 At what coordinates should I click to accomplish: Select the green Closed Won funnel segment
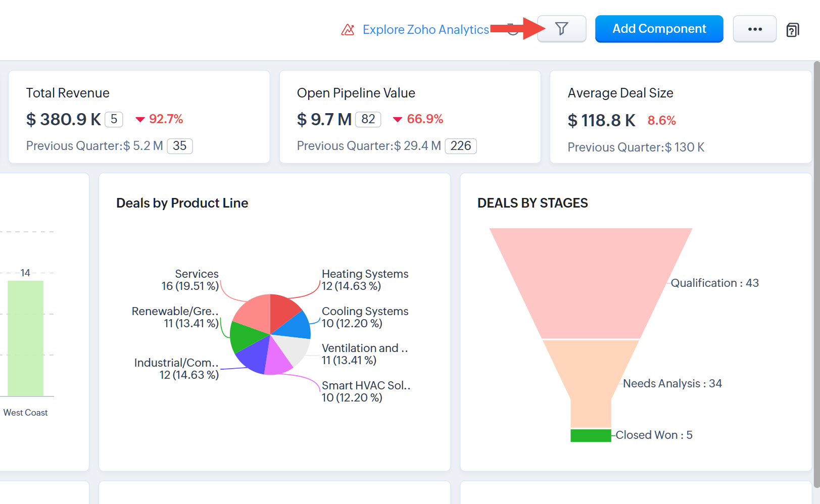[590, 435]
